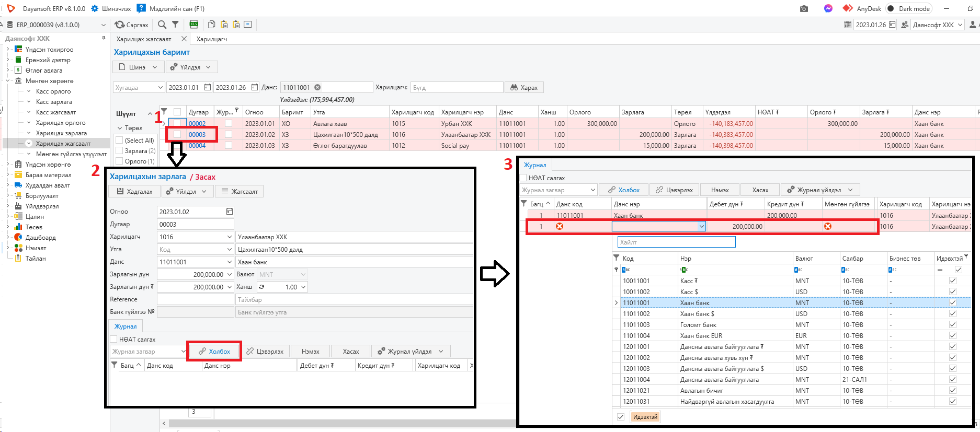Click the Хадгалах save button

(x=135, y=191)
